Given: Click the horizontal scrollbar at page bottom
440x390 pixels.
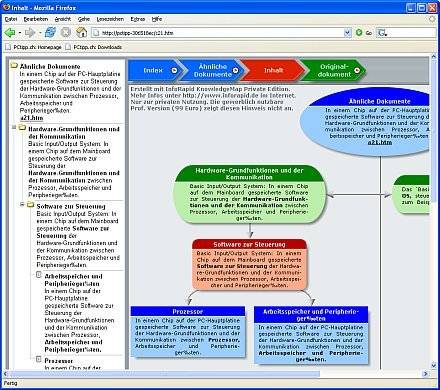Looking at the screenshot, I should (x=216, y=374).
